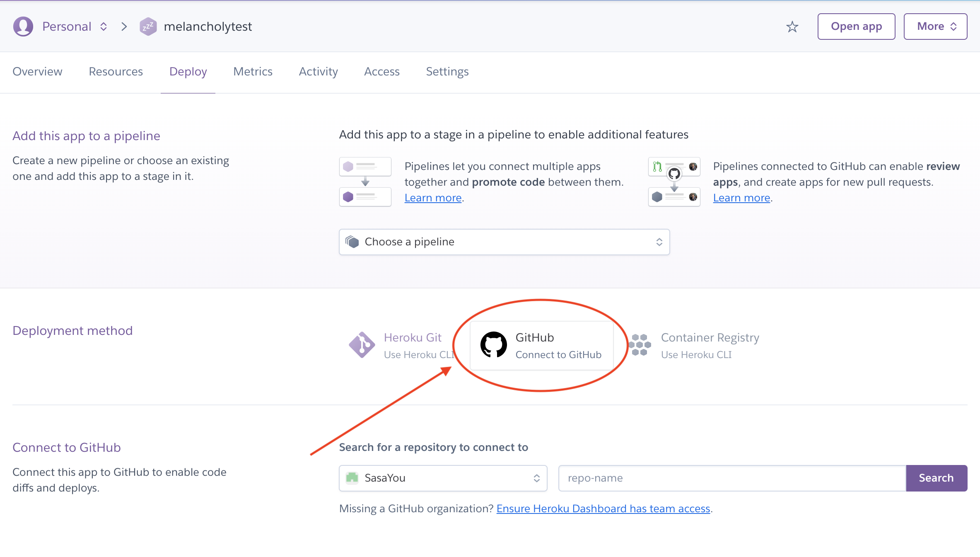Click the GitHub review apps illustration
The width and height of the screenshot is (980, 557).
pyautogui.click(x=674, y=182)
